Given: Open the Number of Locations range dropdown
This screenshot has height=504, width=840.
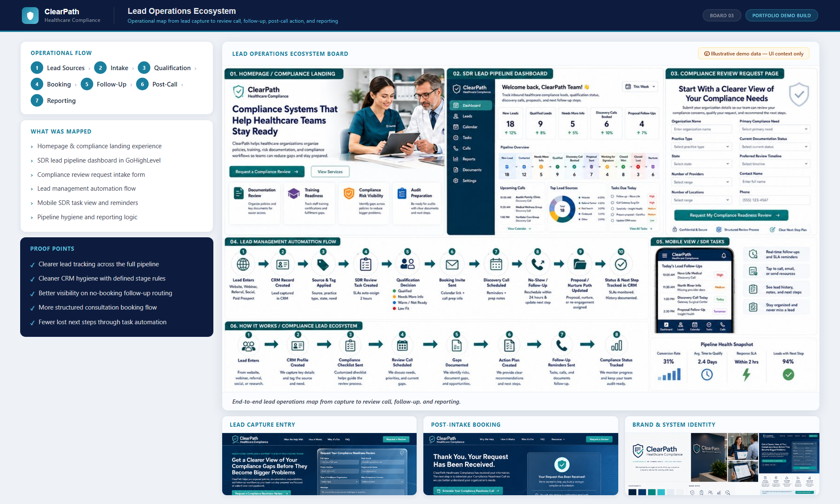Looking at the screenshot, I should click(701, 200).
